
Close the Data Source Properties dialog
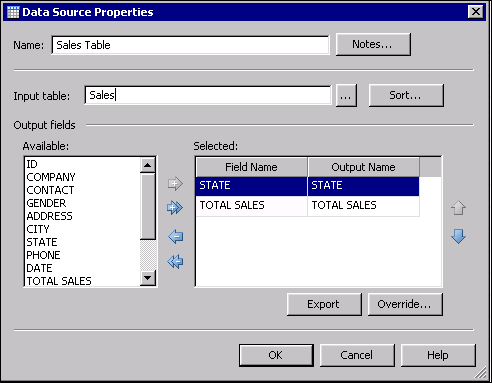tap(476, 12)
